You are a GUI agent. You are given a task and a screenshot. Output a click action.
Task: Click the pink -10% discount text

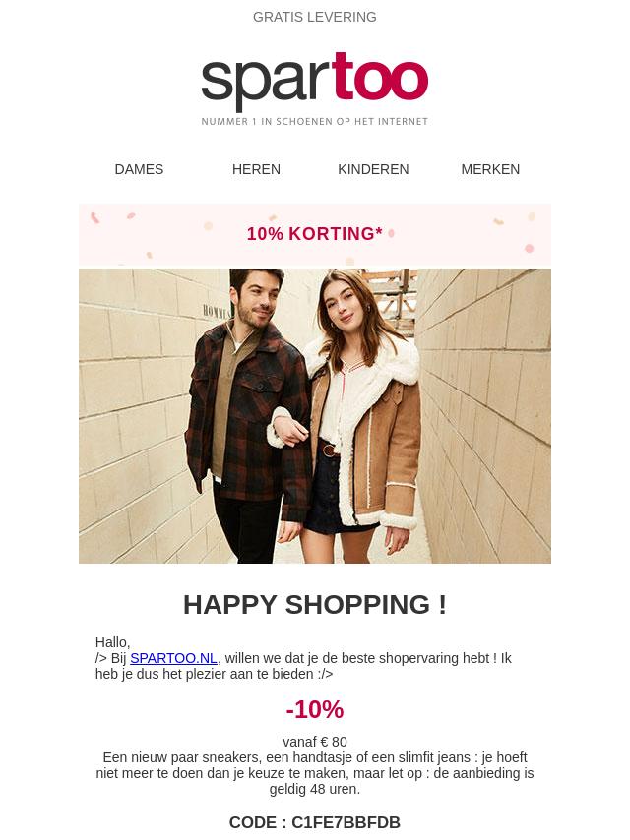(315, 709)
